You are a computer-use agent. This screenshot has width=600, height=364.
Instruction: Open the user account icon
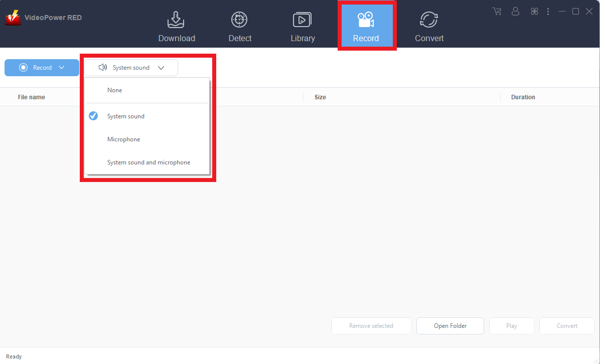click(515, 12)
